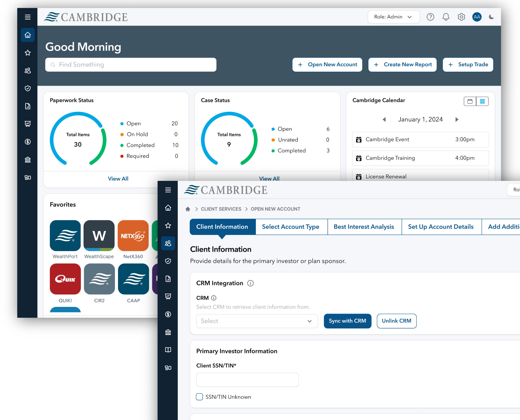Click OPEN NEW ACCOUNT breadcrumb
This screenshot has width=520, height=420.
tap(276, 209)
